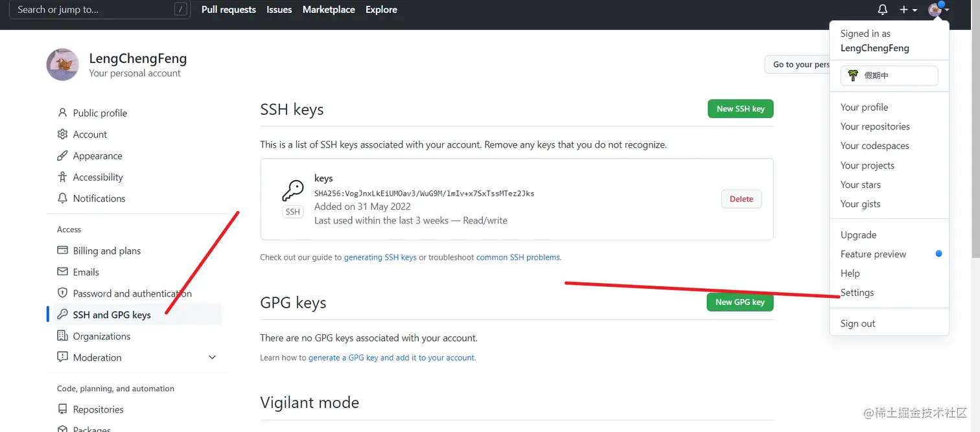Click the Organizations building icon
This screenshot has width=980, height=432.
[62, 336]
